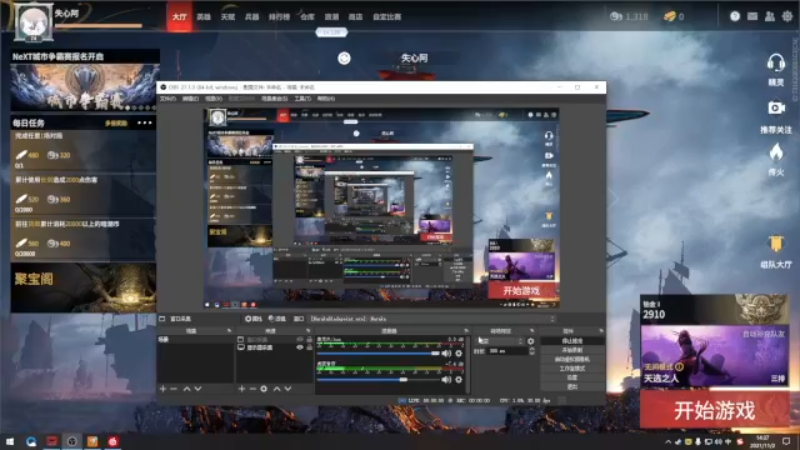Image resolution: width=800 pixels, height=450 pixels.
Task: Toggle the lock on 窗口采集 source
Action: [x=309, y=339]
